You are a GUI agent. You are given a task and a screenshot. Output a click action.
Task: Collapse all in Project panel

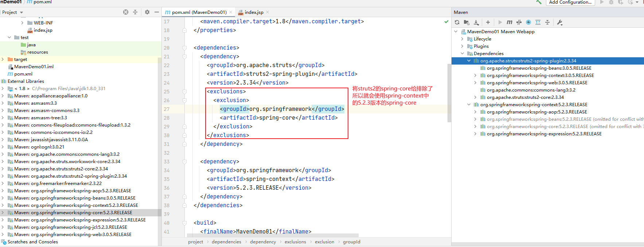coord(135,12)
